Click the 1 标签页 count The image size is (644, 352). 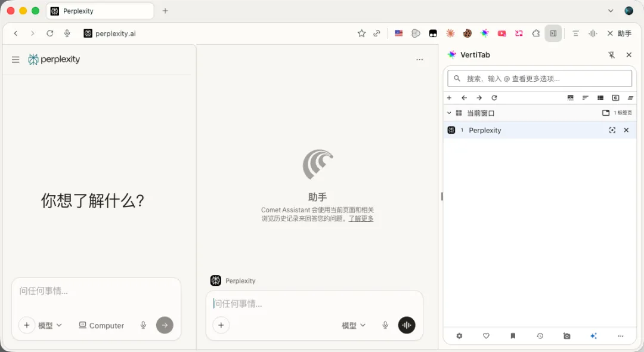coord(623,113)
